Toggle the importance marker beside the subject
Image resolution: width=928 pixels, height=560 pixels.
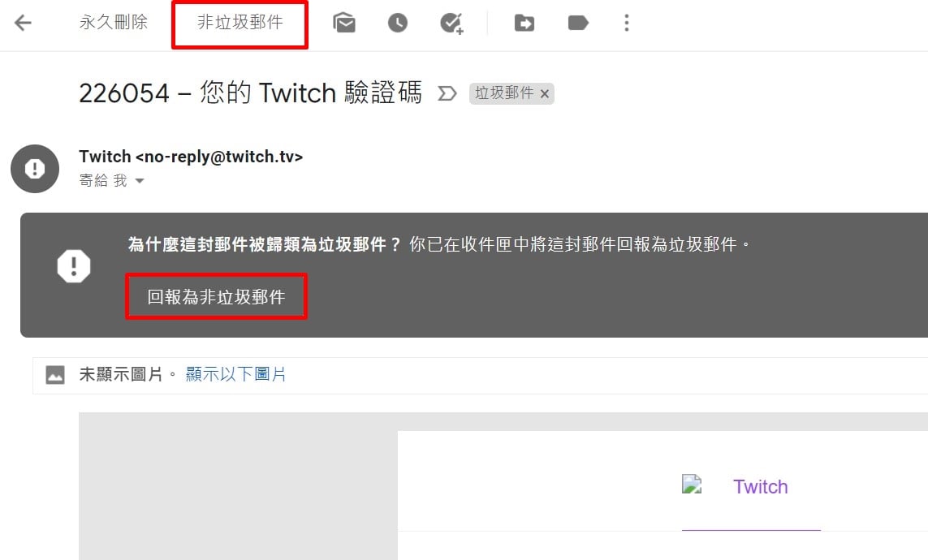447,93
